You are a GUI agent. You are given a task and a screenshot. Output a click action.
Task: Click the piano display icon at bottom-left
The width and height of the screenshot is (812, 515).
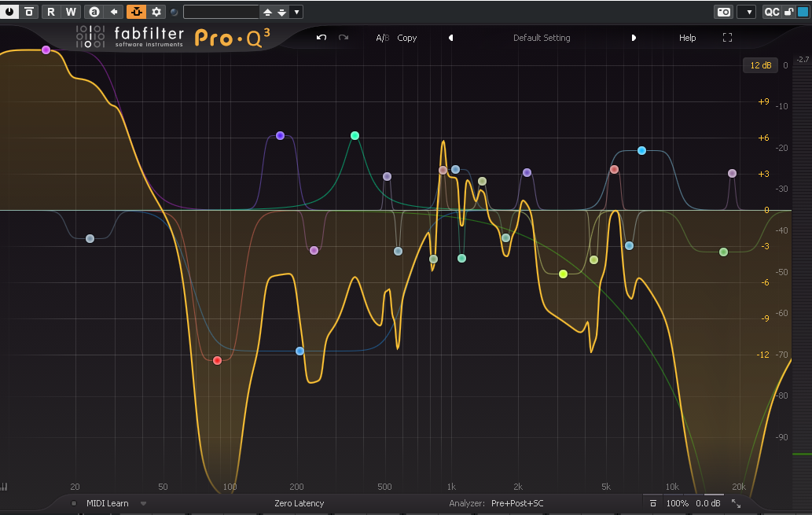pyautogui.click(x=4, y=487)
